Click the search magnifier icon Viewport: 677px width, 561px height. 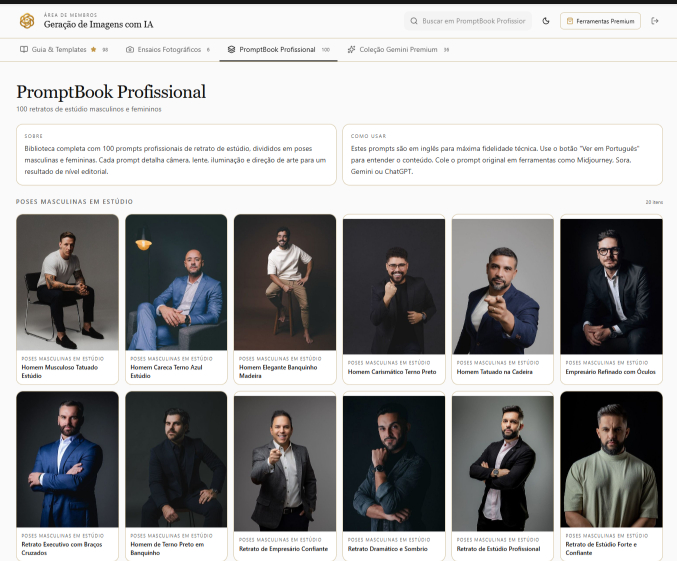(414, 21)
